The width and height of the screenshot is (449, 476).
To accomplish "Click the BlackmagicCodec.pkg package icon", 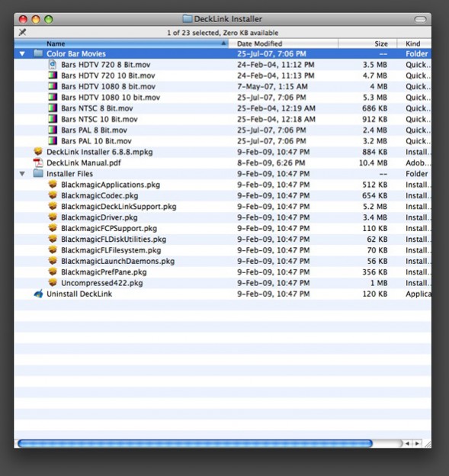I will coord(53,195).
